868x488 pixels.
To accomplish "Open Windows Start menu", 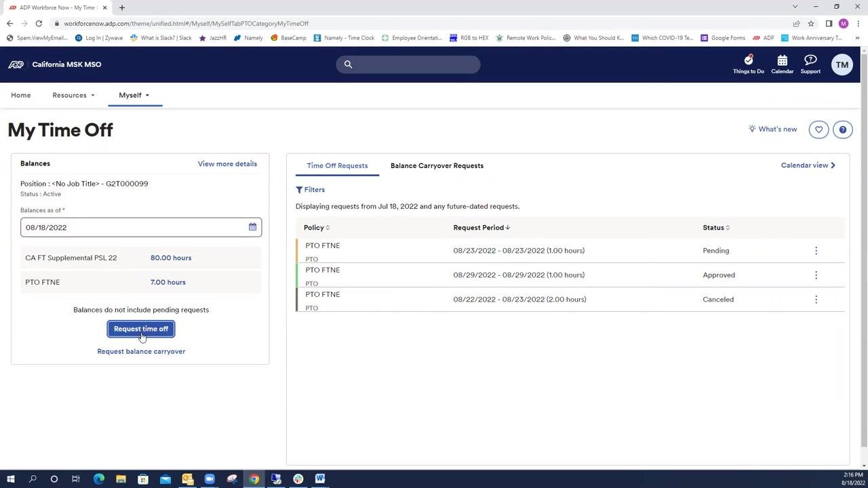I will [10, 479].
